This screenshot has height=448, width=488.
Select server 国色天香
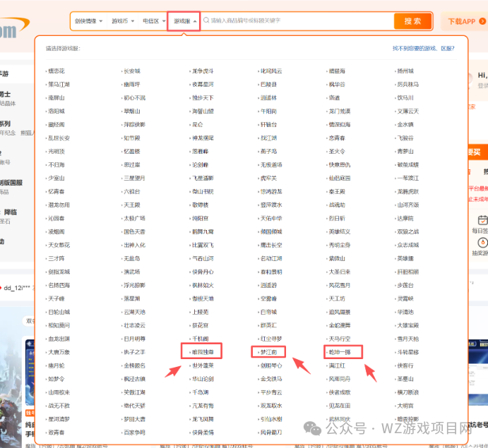click(x=134, y=231)
